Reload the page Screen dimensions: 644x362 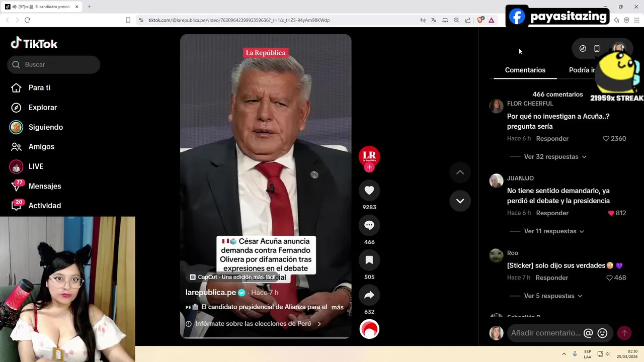(27, 20)
